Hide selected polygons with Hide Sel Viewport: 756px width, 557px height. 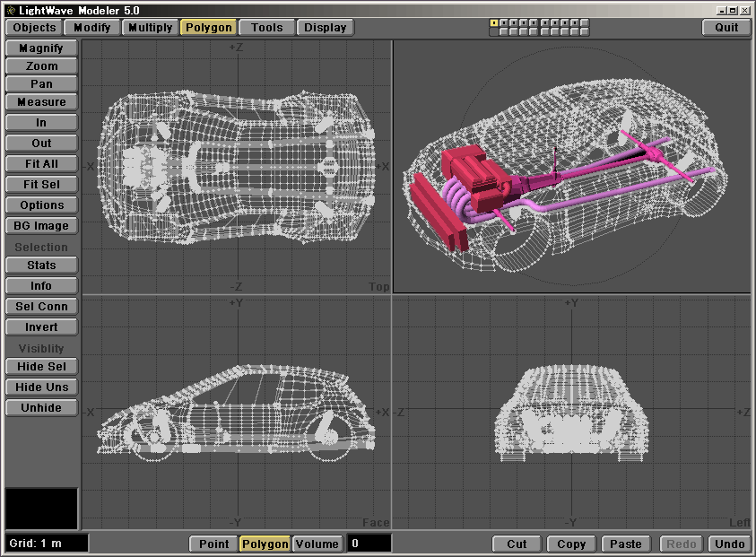click(x=41, y=367)
